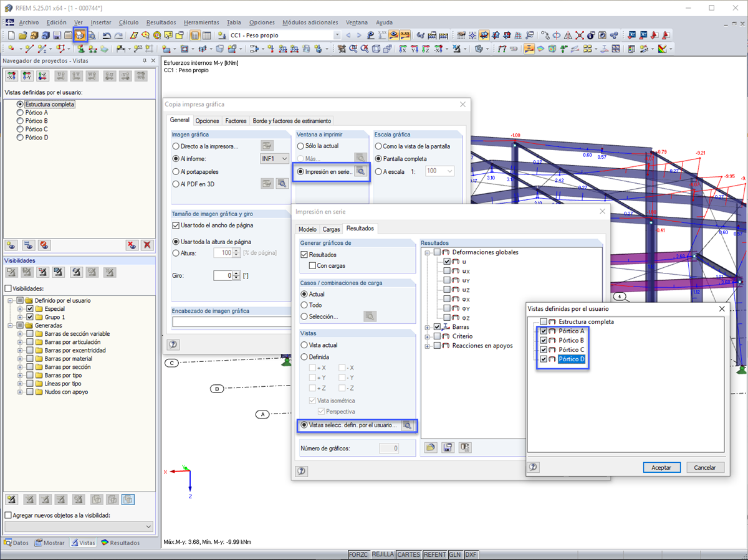
Task: Enable the Con cargas checkbox
Action: [313, 265]
